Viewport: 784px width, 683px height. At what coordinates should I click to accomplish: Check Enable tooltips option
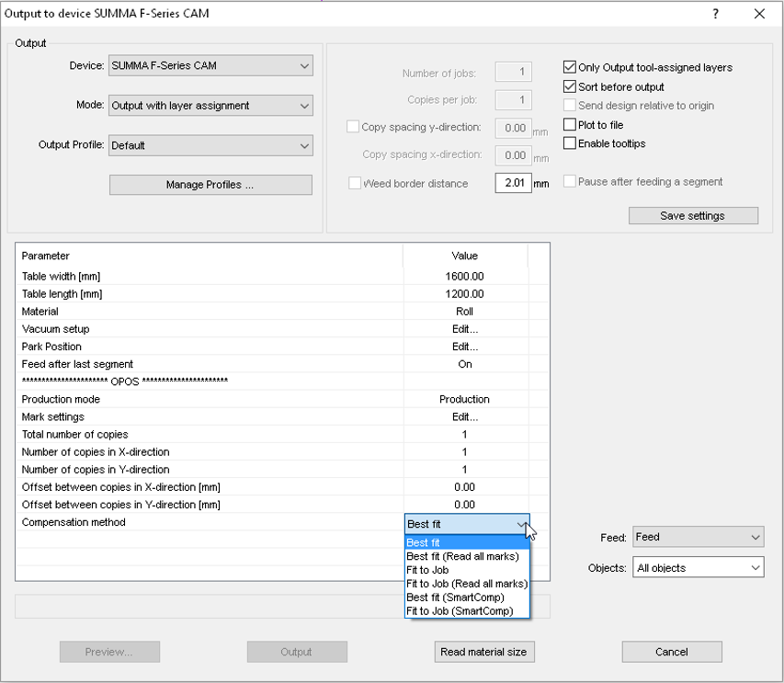pos(570,143)
